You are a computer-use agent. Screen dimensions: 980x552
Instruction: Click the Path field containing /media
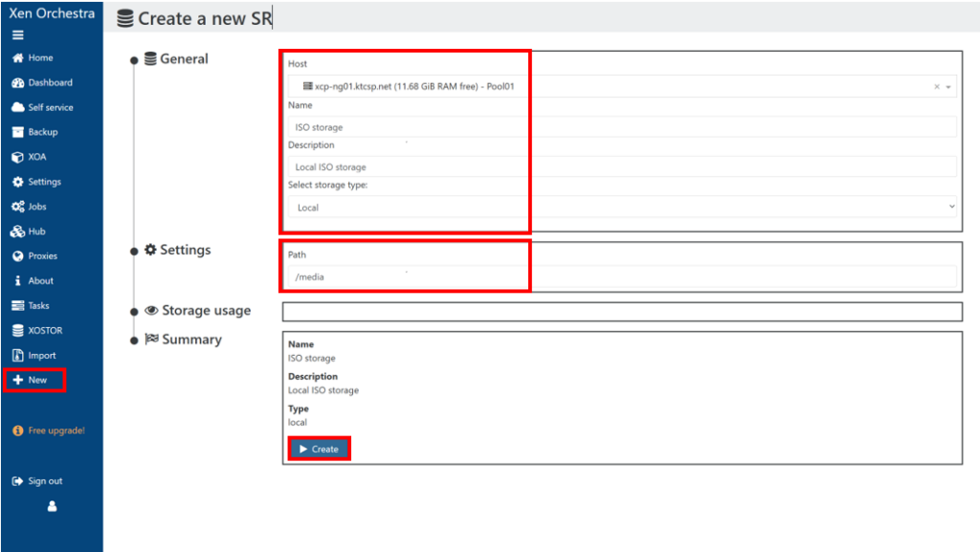tap(622, 276)
